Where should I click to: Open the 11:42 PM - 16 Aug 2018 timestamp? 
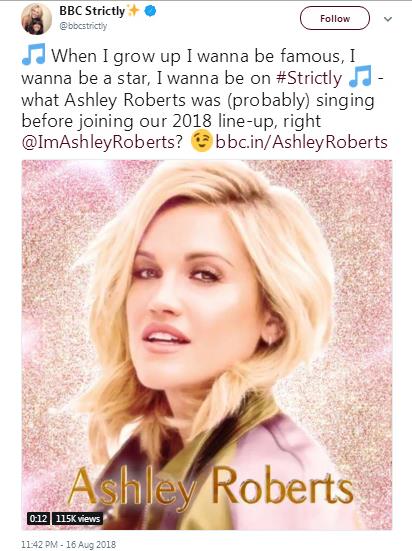coord(69,544)
